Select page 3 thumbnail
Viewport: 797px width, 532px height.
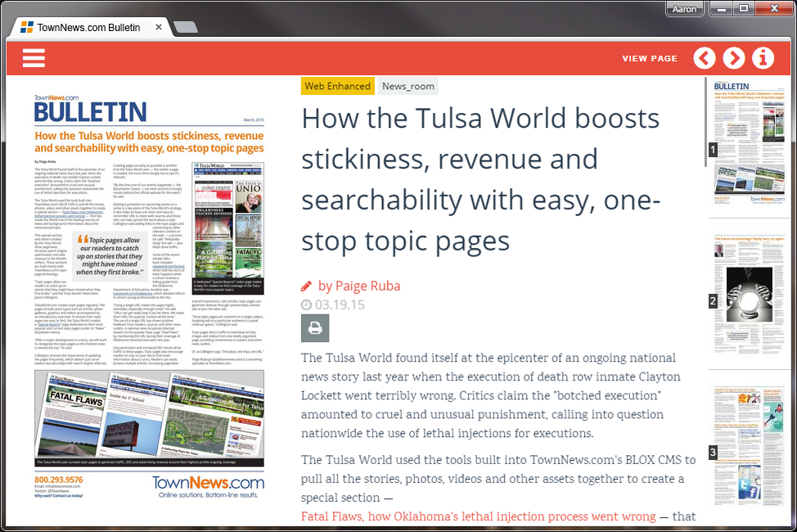750,447
